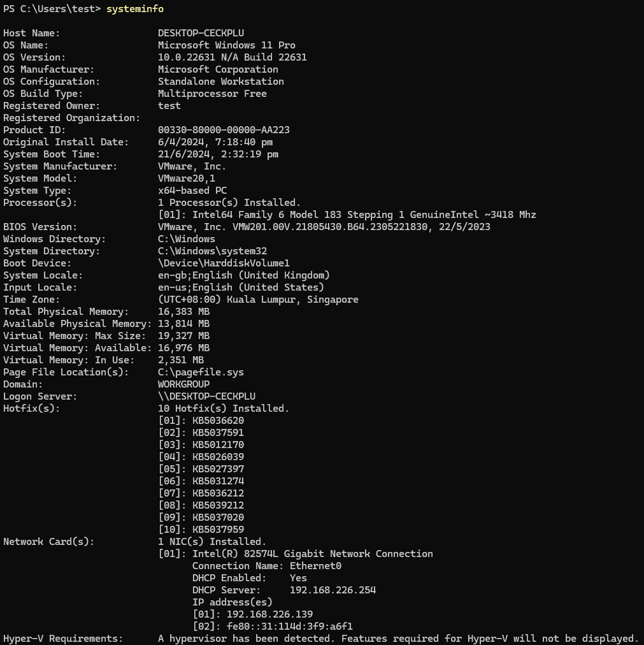Image resolution: width=644 pixels, height=645 pixels.
Task: Click the host name DESKTOP-CECKPLU value
Action: coord(201,33)
